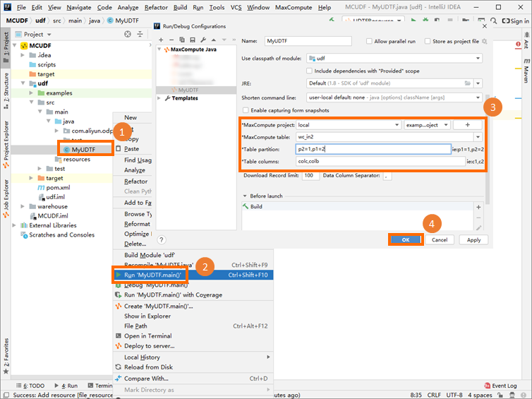The width and height of the screenshot is (532, 399).
Task: Open Search Everywhere magnifier icon
Action: coord(493,20)
